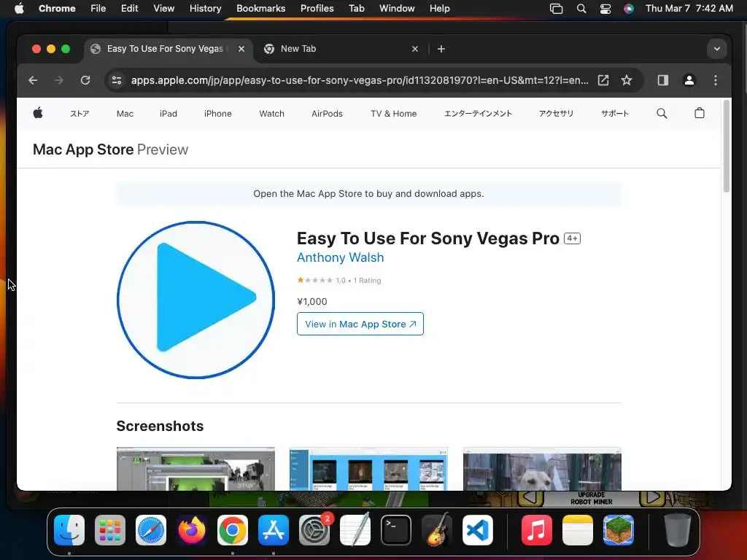
Task: Expand the tab search dropdown arrow
Action: pos(716,49)
